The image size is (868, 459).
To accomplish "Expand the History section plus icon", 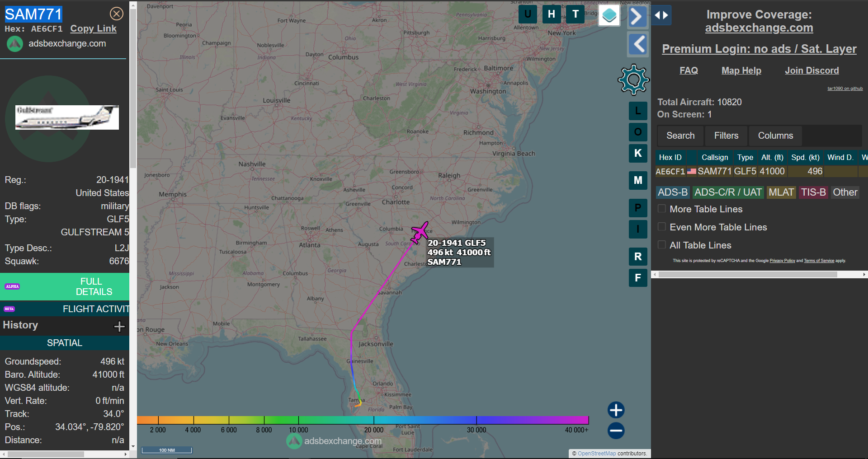I will click(119, 326).
